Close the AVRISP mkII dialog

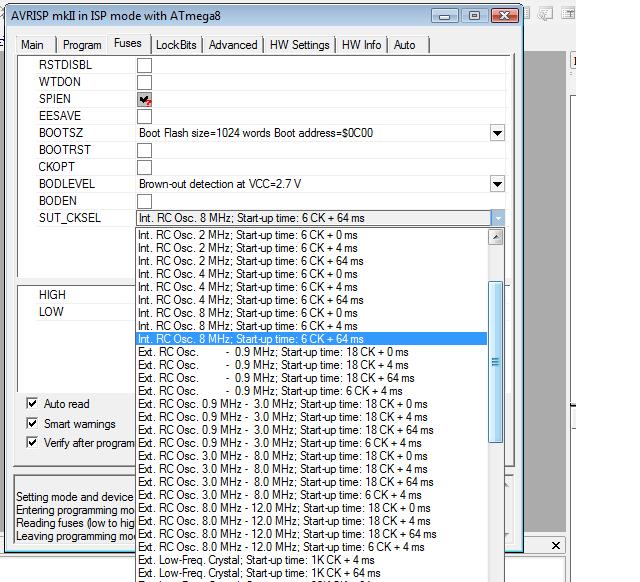pyautogui.click(x=505, y=16)
